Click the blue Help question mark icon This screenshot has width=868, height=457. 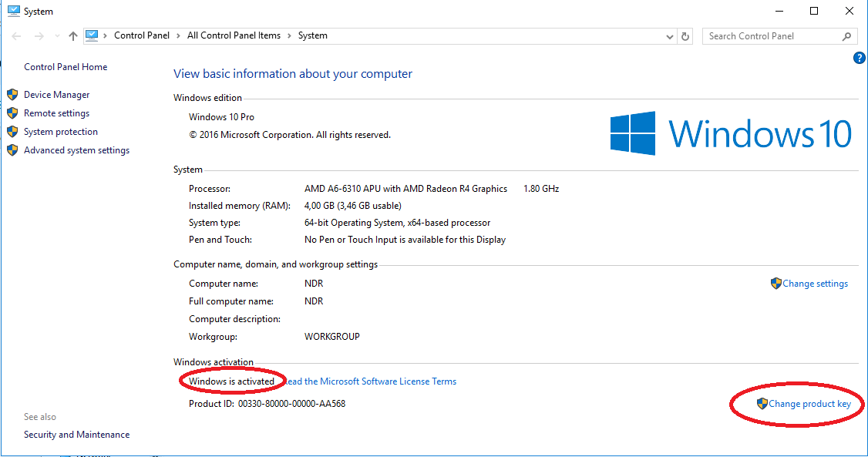coord(859,57)
